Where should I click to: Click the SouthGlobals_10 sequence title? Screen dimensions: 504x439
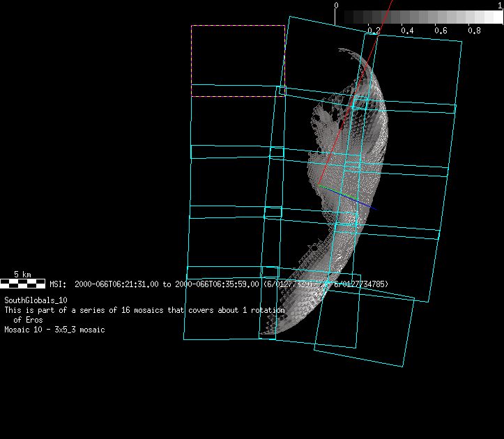(35, 300)
